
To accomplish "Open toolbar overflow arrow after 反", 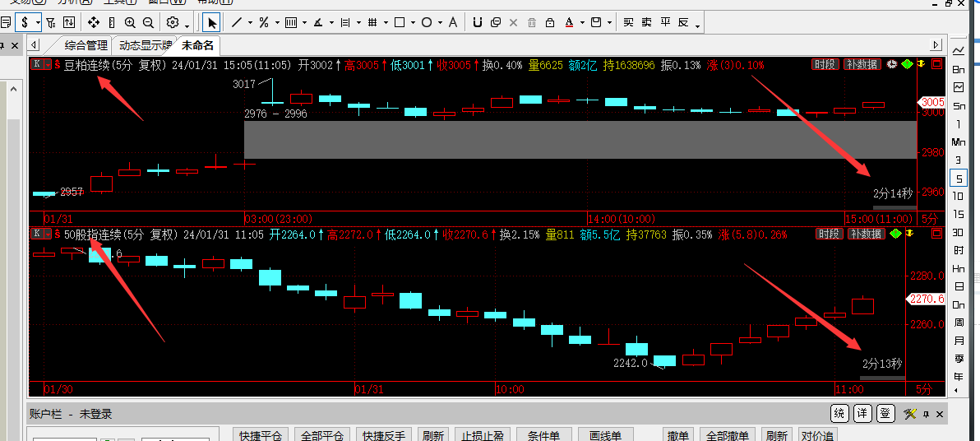I will click(x=697, y=26).
